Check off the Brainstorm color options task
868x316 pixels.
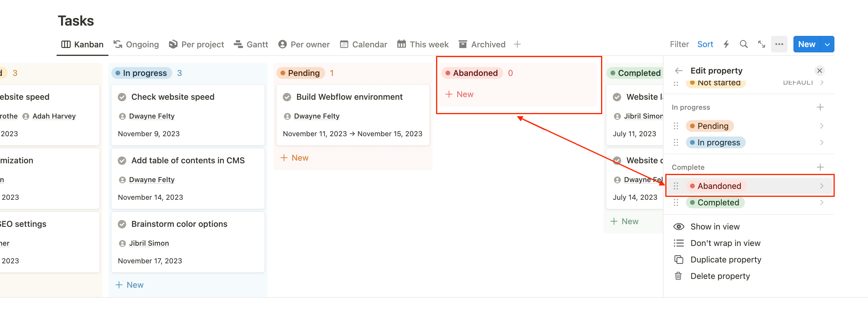point(122,224)
